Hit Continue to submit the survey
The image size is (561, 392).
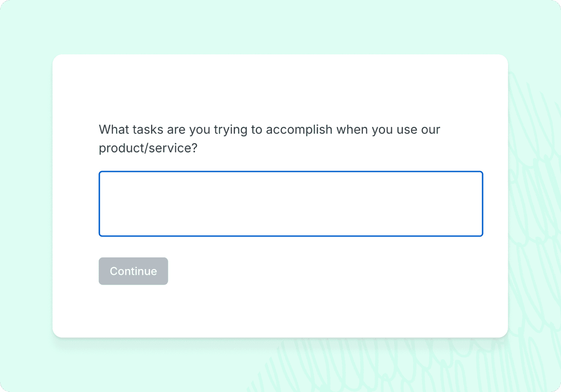click(x=133, y=271)
